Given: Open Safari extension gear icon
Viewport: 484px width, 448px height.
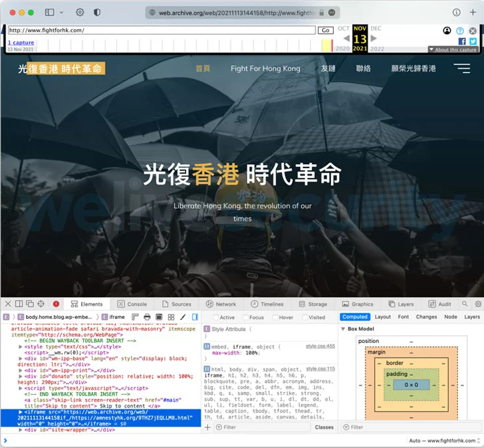Looking at the screenshot, I should point(80,13).
